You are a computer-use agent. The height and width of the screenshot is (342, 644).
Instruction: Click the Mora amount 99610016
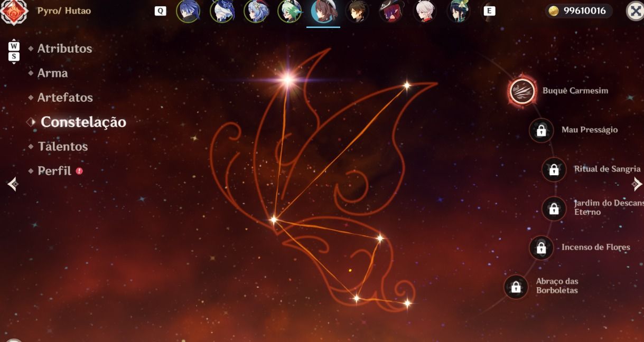[x=585, y=11]
